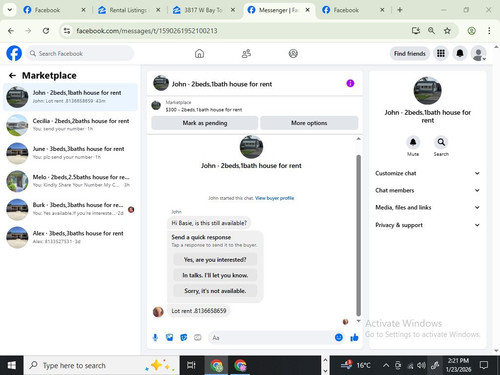Open the install app icon in address bar

[415, 31]
